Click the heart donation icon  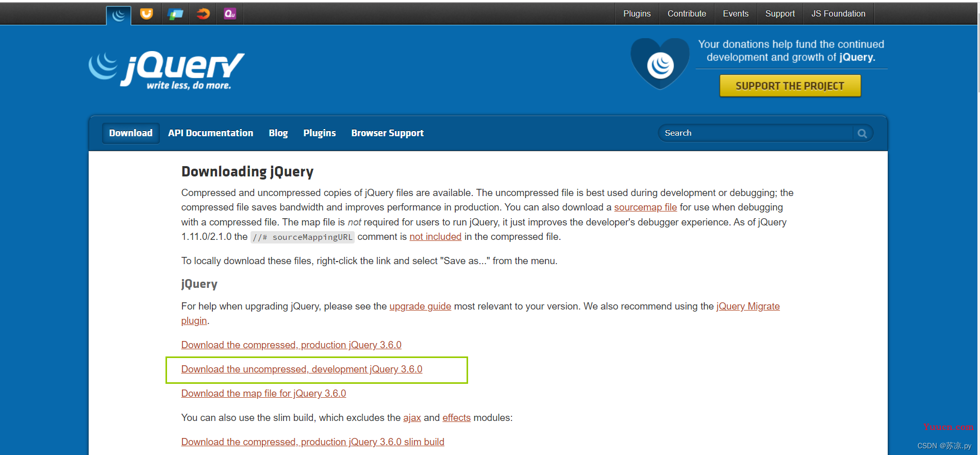[x=660, y=63]
